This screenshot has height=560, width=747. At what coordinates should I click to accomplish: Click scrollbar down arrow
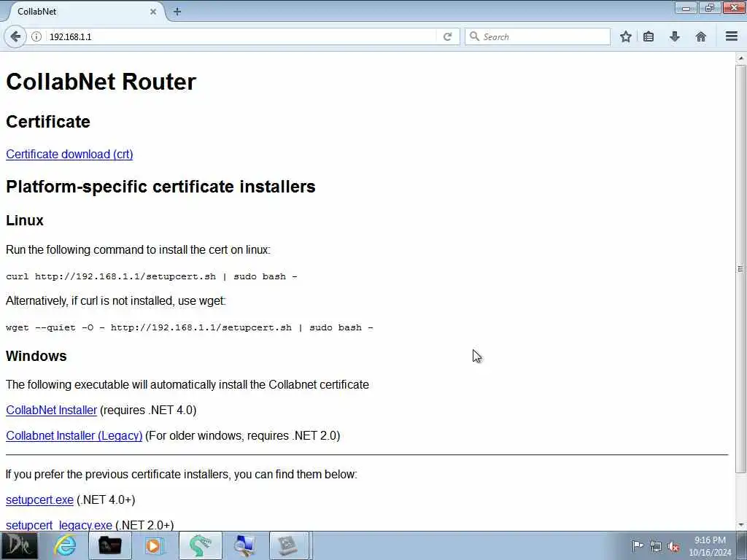740,525
